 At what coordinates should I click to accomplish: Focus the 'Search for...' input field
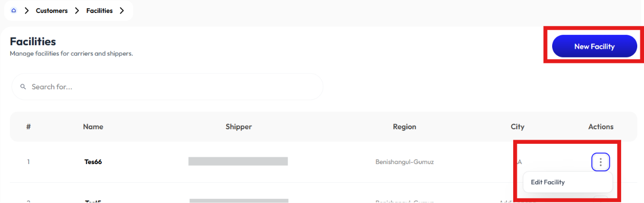167,87
